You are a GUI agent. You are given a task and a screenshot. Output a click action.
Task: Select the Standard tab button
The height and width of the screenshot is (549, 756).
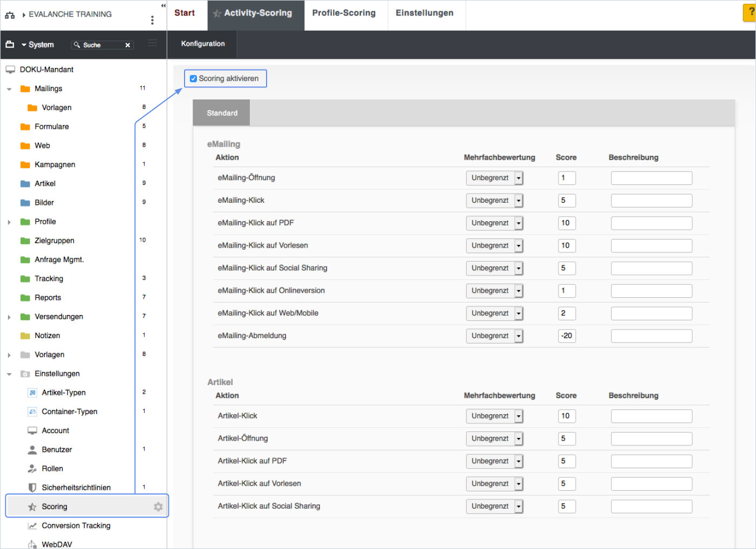(x=222, y=113)
